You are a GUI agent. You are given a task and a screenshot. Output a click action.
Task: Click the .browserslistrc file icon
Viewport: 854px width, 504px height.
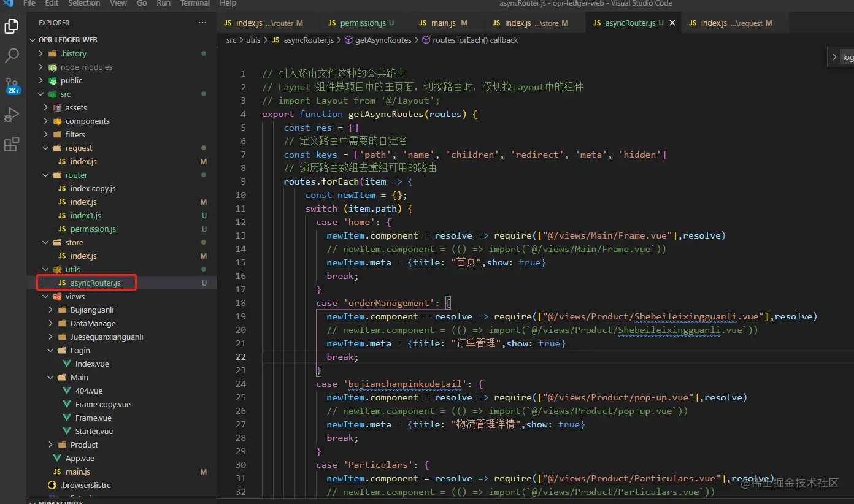[x=52, y=485]
